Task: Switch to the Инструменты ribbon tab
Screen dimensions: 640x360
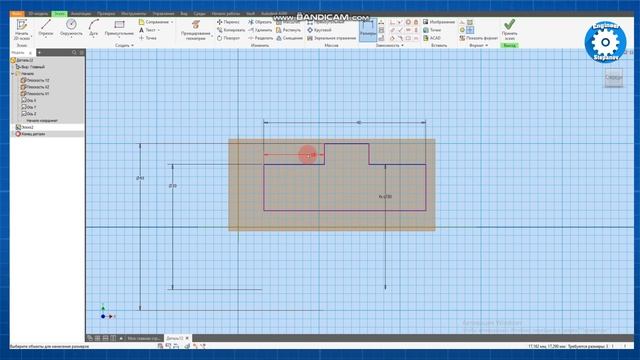Action: click(133, 13)
